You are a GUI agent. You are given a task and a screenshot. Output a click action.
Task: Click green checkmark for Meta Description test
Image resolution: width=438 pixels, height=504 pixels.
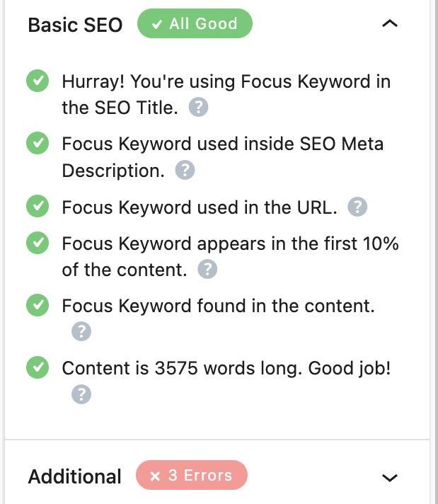click(x=38, y=144)
